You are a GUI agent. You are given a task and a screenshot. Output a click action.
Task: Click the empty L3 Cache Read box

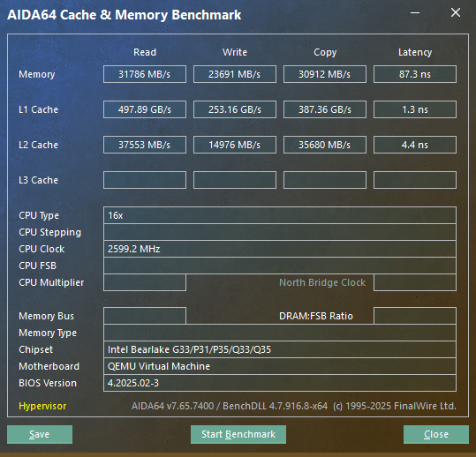tap(145, 180)
